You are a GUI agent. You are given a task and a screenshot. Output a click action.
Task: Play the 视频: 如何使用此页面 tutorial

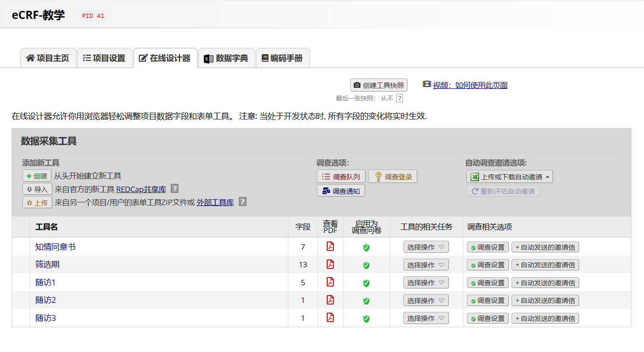(470, 85)
